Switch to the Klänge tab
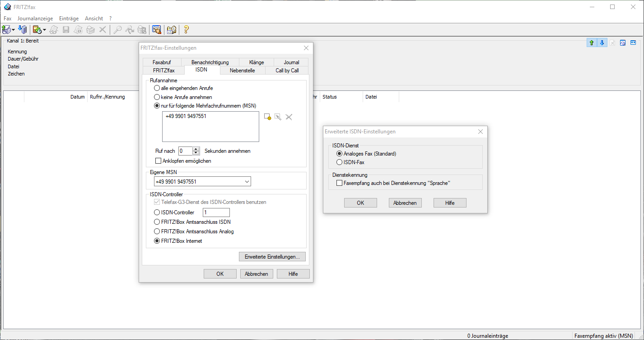The height and width of the screenshot is (340, 644). (257, 62)
